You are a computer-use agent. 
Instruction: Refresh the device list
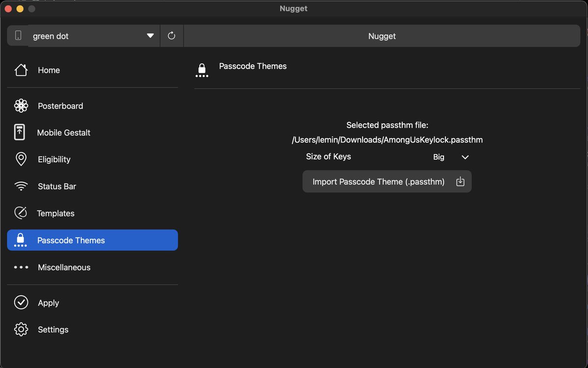pos(171,36)
